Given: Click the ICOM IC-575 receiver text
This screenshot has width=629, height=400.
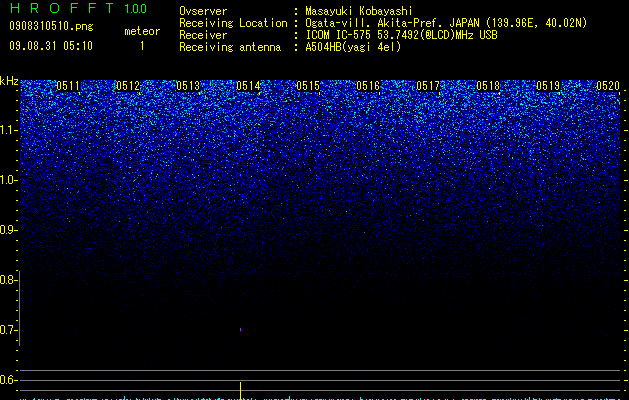Looking at the screenshot, I should [x=401, y=35].
